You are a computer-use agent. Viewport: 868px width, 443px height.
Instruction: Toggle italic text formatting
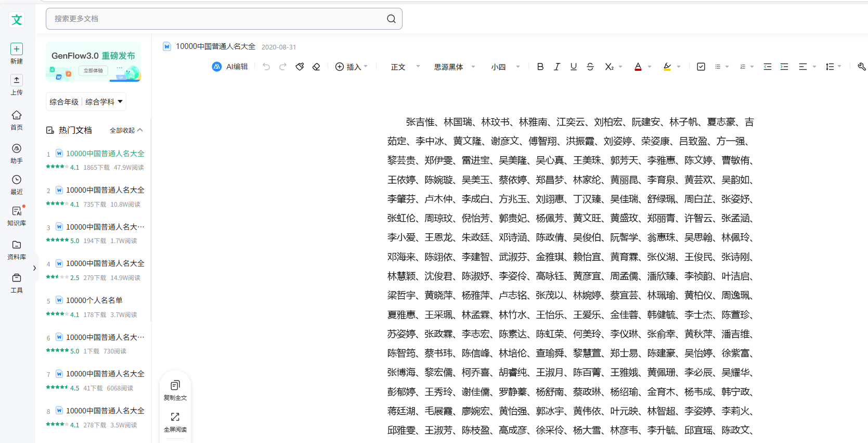pyautogui.click(x=557, y=67)
